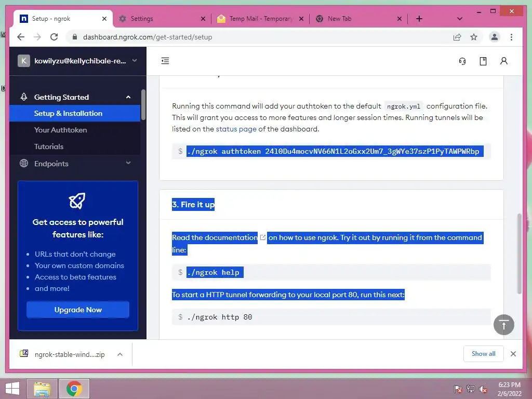532x399 pixels.
Task: Click the network tray icon
Action: tap(471, 389)
